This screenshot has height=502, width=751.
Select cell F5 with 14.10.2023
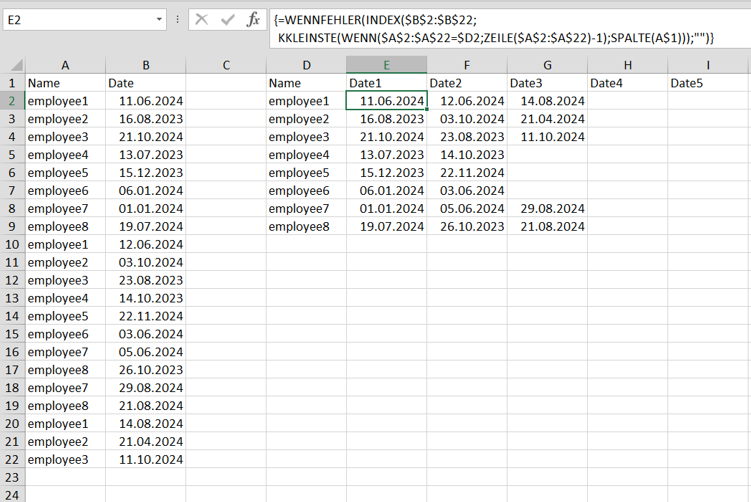(x=467, y=155)
